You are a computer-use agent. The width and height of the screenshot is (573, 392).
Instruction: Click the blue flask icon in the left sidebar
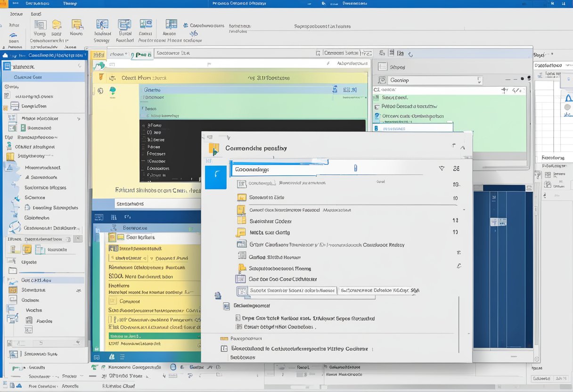(x=9, y=167)
